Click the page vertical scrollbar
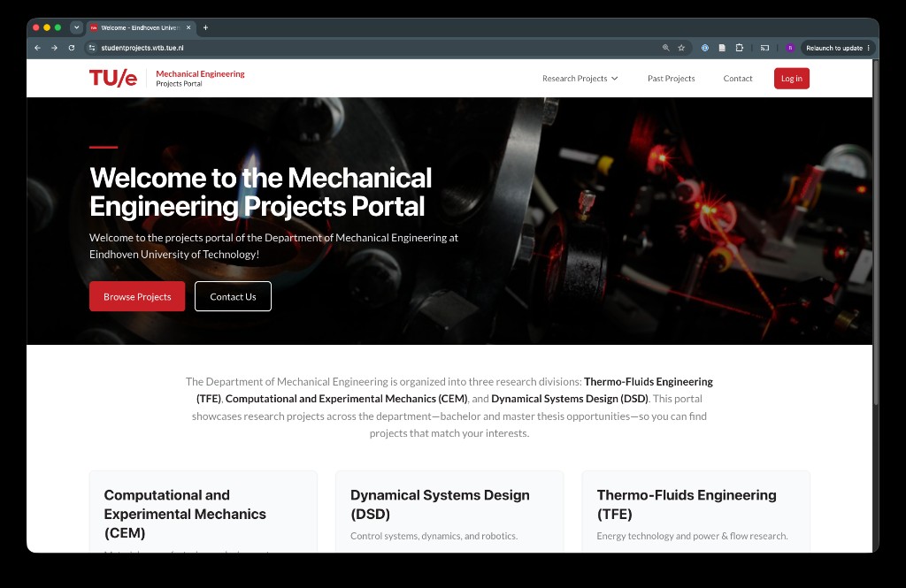This screenshot has width=906, height=588. 876,231
